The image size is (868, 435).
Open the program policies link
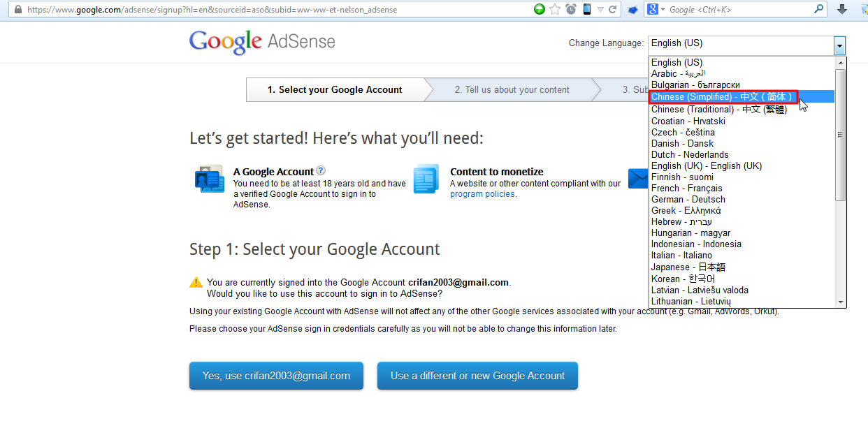[x=482, y=194]
